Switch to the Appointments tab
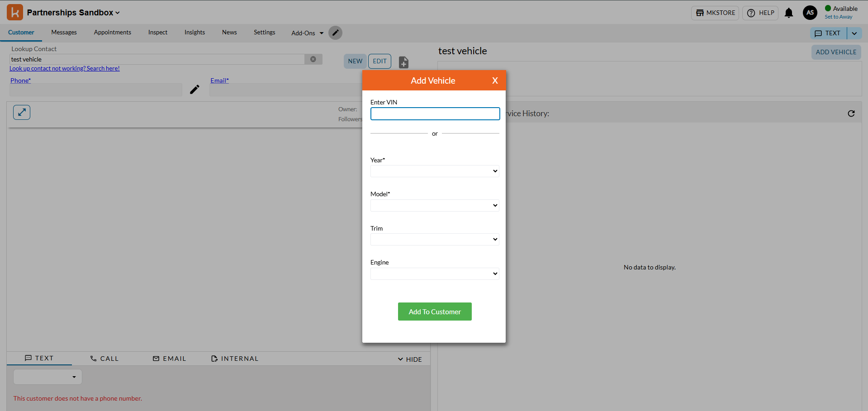Screen dimensions: 868x411 112,33
